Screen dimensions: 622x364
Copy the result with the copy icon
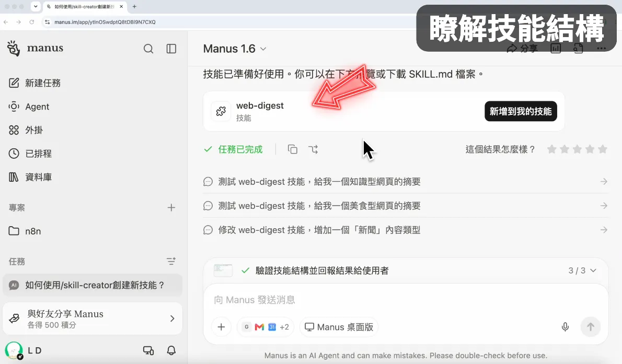point(292,149)
